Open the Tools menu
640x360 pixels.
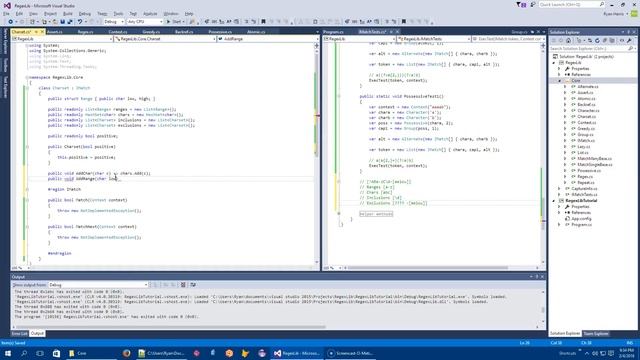pos(118,13)
